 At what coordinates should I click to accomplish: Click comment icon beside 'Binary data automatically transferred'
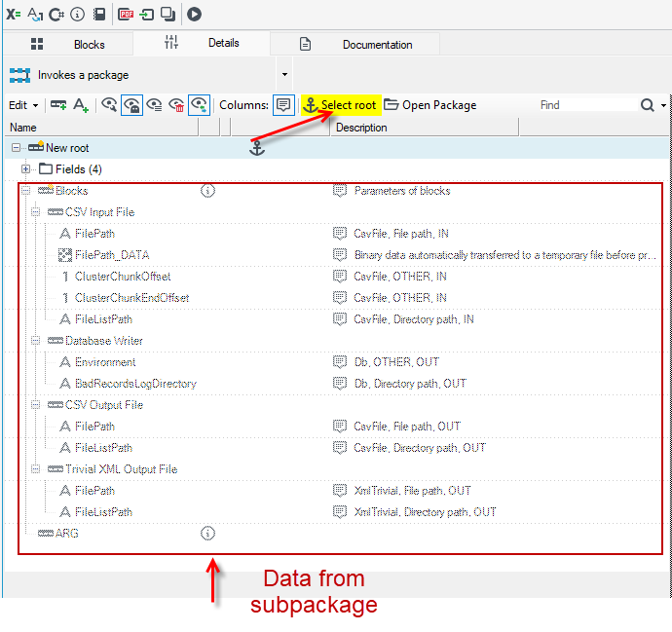click(x=340, y=255)
